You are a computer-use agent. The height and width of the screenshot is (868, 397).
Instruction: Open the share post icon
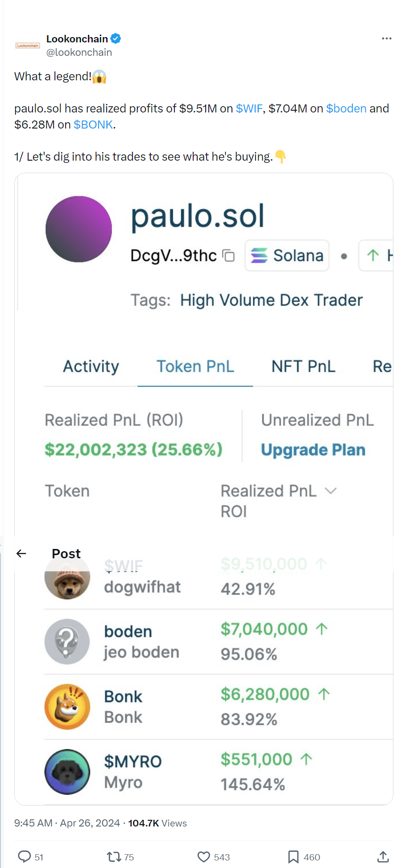[x=383, y=856]
